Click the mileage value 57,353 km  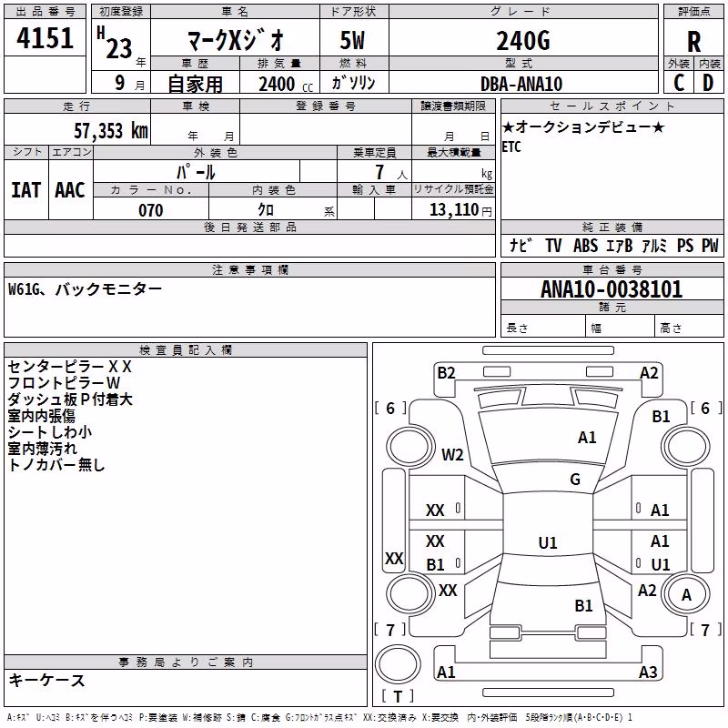coord(111,131)
